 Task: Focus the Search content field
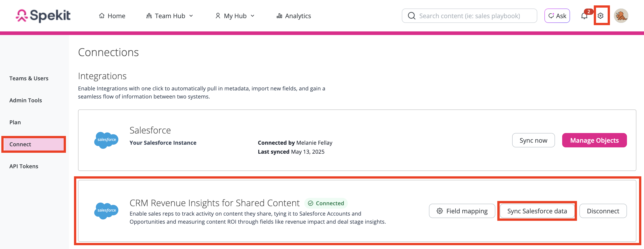(469, 16)
